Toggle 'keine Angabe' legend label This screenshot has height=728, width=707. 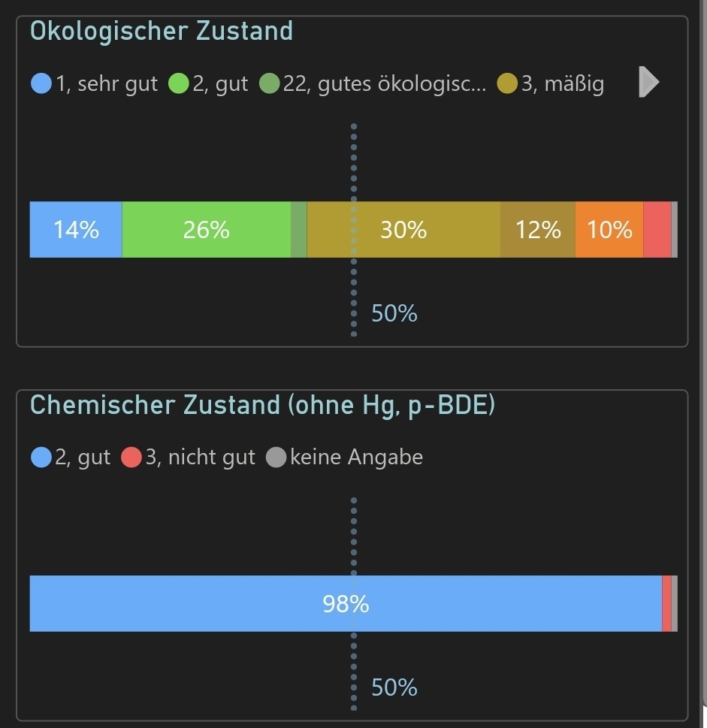(356, 457)
